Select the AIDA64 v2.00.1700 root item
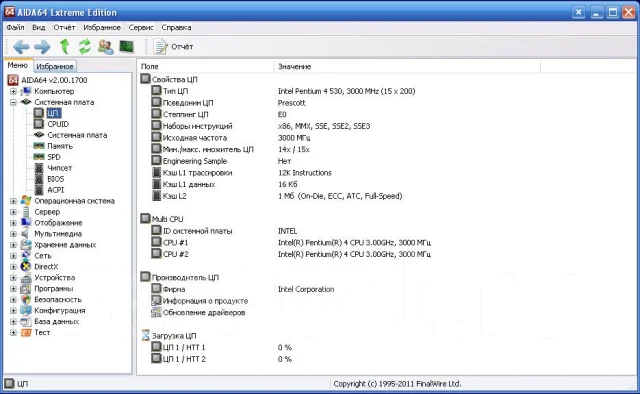Screen dimensions: 640x394 54,80
